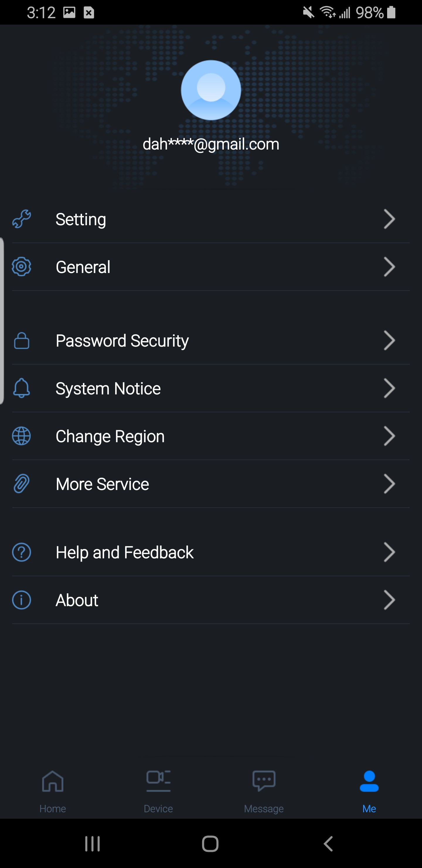This screenshot has width=422, height=868.
Task: Expand the Password Security chevron arrow
Action: pyautogui.click(x=389, y=340)
